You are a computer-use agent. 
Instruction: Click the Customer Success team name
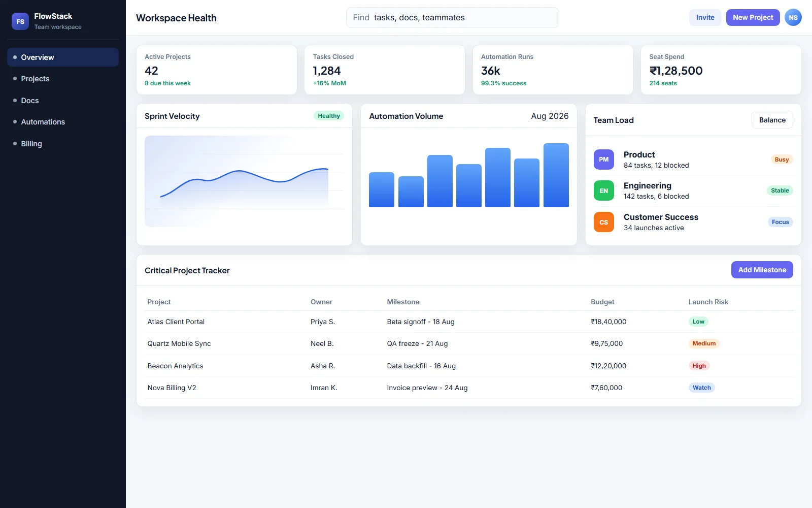tap(661, 217)
